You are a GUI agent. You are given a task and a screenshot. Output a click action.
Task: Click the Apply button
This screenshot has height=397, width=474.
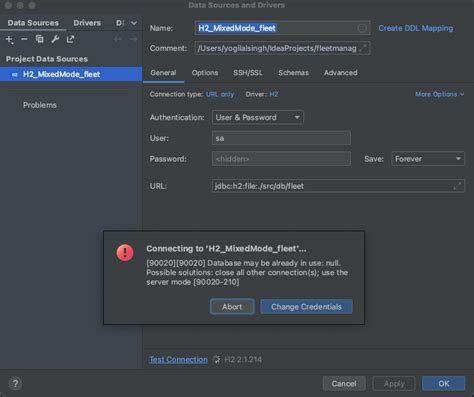click(x=394, y=384)
